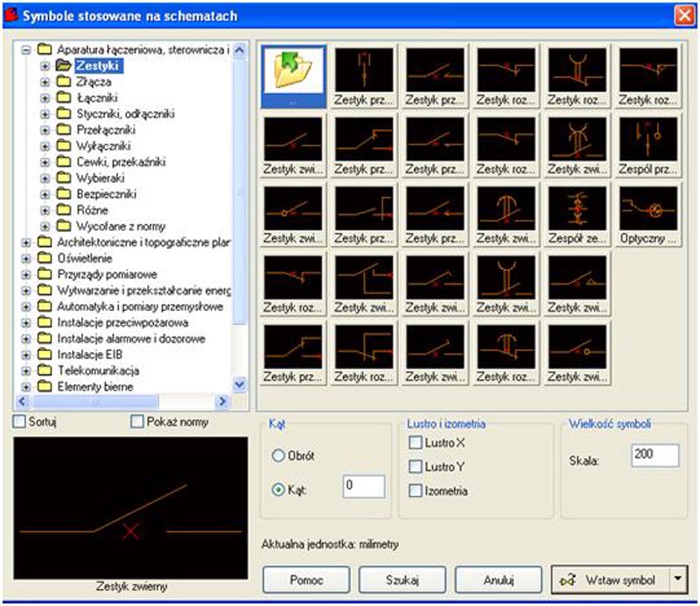Expand the Cewki, przekaźniki tree node
This screenshot has height=606, width=700.
[x=45, y=162]
